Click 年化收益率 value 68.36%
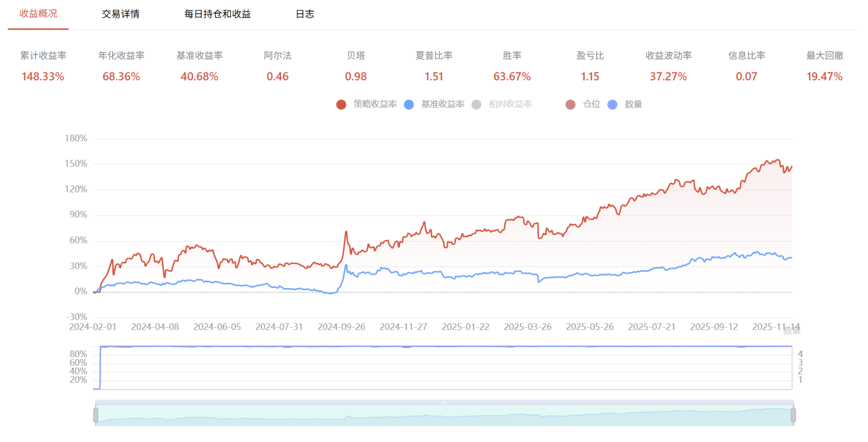Screen dimensions: 868x442 (121, 77)
